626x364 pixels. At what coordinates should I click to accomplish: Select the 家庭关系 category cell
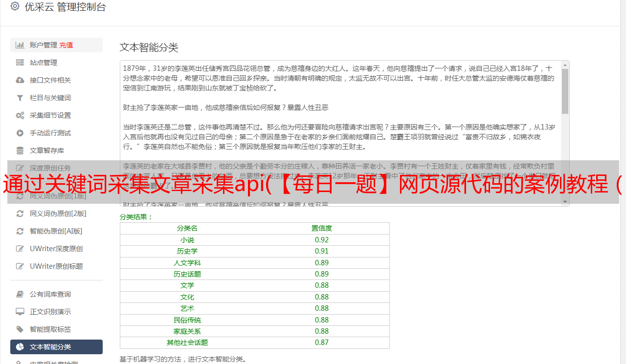point(187,331)
